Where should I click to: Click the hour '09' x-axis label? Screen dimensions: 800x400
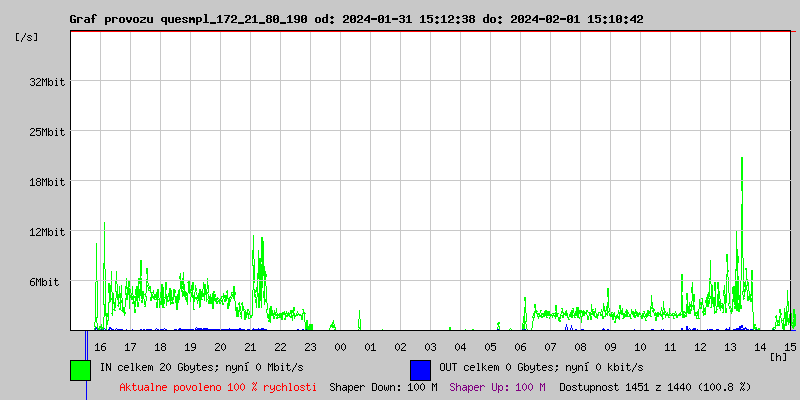(611, 347)
